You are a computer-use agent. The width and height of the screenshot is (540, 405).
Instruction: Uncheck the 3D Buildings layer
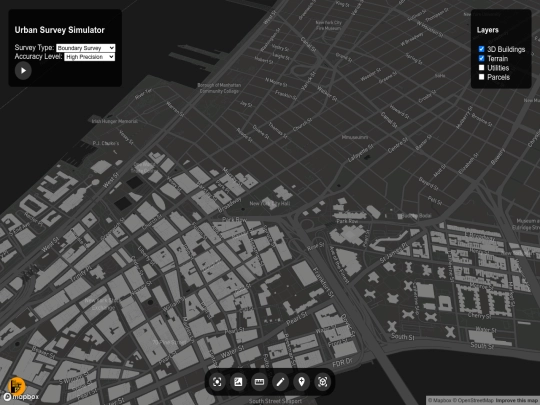(481, 49)
